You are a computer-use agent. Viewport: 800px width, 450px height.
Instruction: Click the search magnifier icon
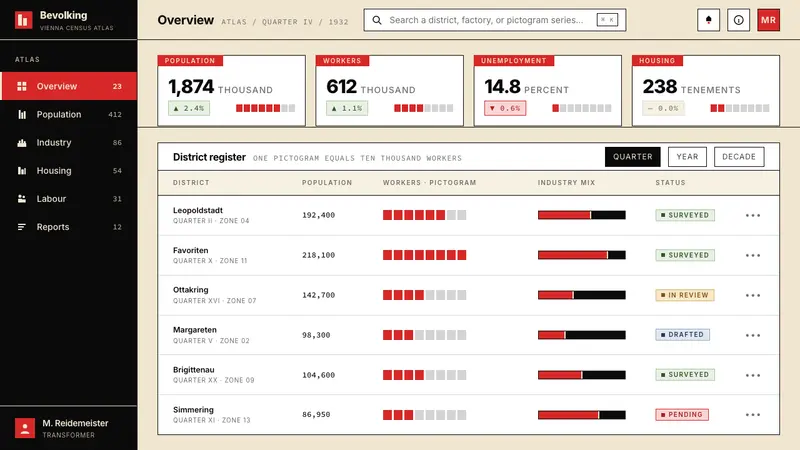tap(377, 20)
